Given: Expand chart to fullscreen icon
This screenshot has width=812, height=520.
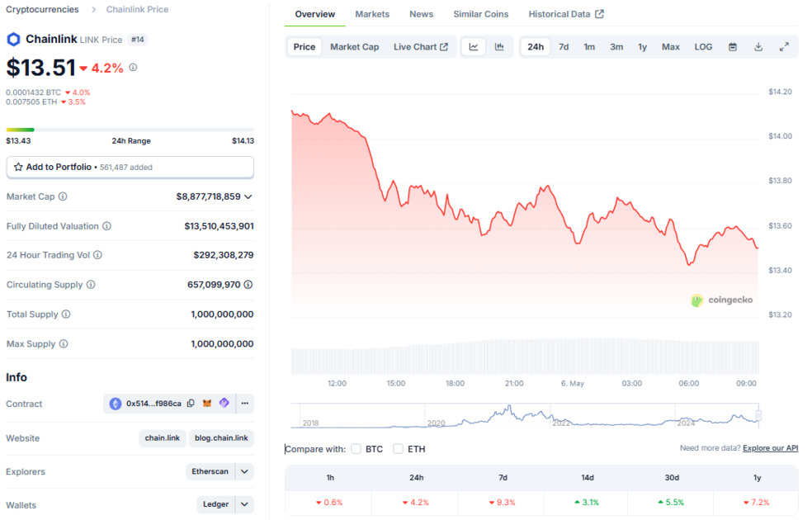Looking at the screenshot, I should coord(784,46).
